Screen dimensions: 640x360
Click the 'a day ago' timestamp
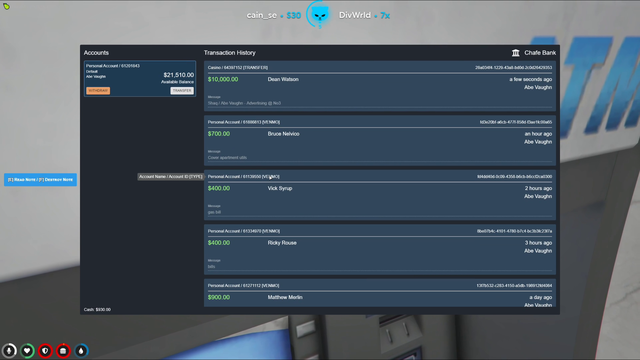[540, 297]
